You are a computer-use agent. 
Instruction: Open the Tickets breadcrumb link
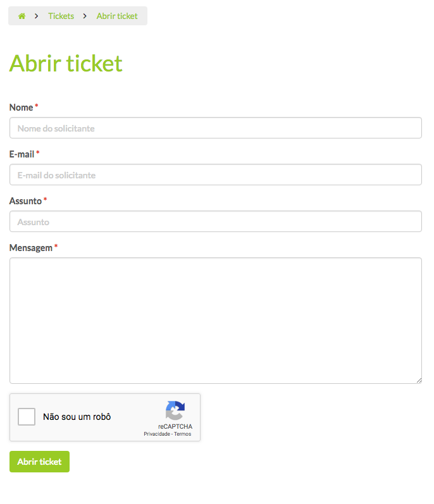(x=61, y=16)
